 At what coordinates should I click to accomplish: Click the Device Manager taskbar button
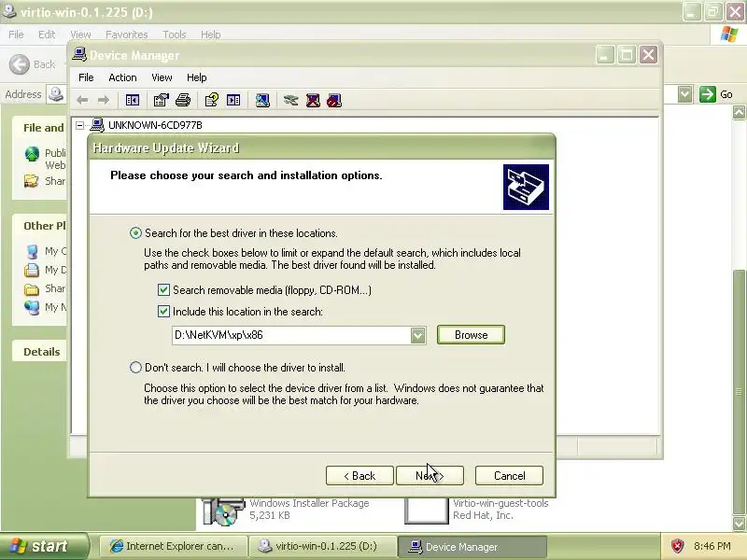tap(472, 547)
